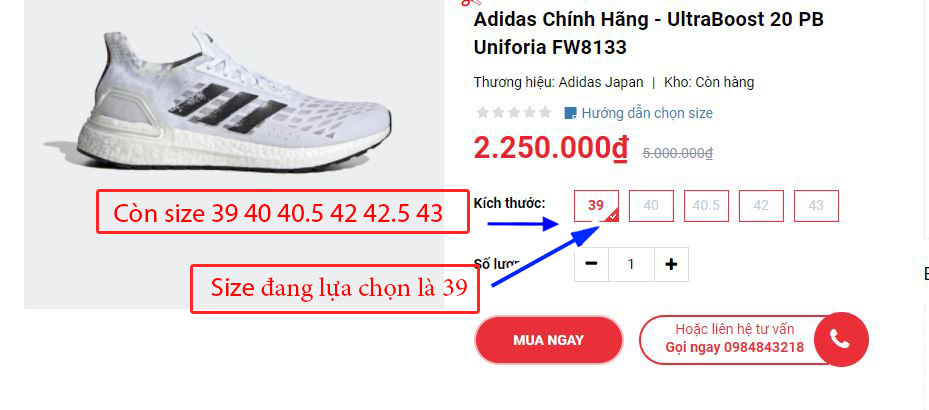Choose size 40.5

click(706, 206)
